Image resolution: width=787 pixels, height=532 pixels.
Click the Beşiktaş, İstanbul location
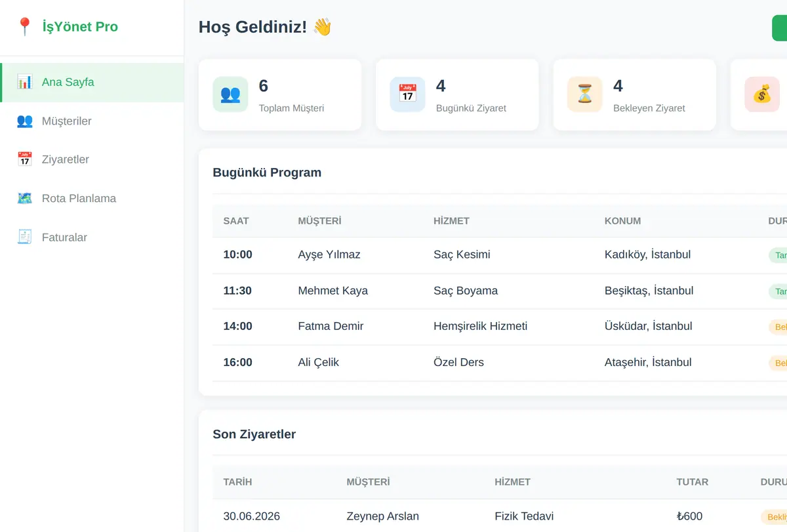coord(649,291)
